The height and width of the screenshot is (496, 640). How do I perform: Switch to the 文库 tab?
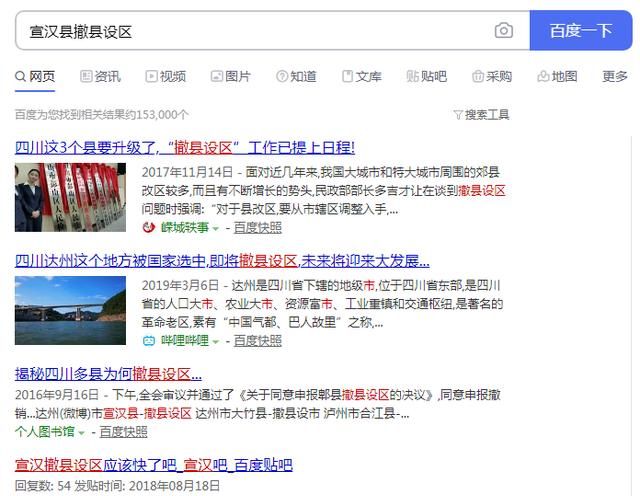[x=362, y=76]
